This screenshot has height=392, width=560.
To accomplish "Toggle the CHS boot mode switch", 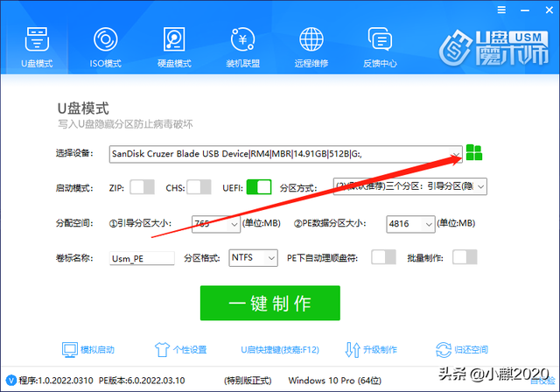I will [x=199, y=187].
